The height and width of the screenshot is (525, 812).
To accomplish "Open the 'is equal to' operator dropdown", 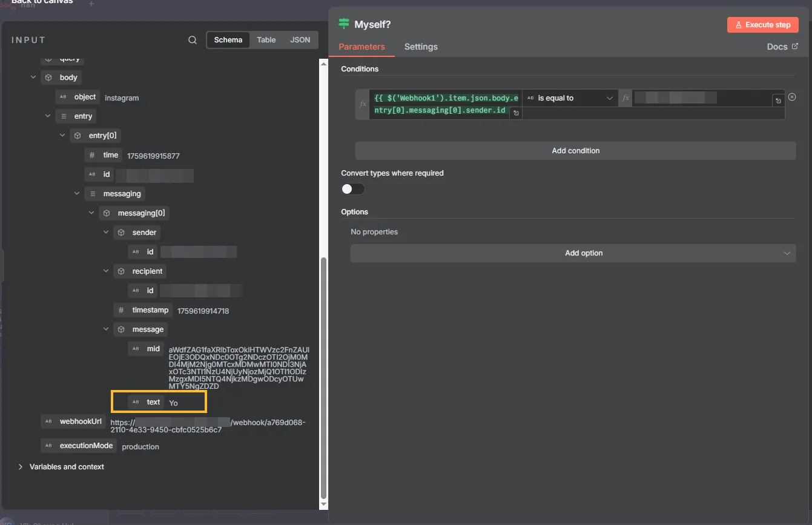I will point(570,98).
